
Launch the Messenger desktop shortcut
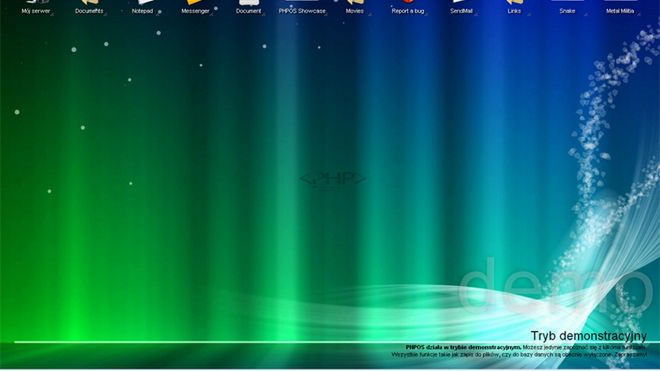click(195, 8)
